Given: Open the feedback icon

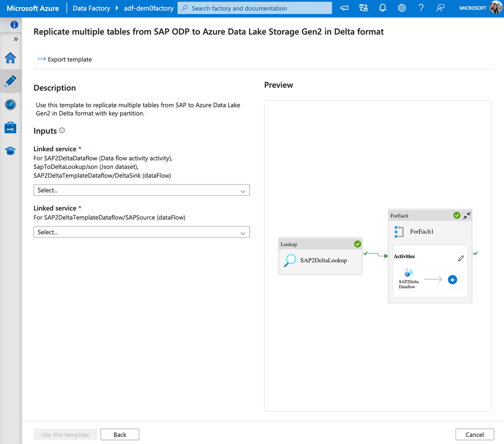Looking at the screenshot, I should click(x=440, y=8).
